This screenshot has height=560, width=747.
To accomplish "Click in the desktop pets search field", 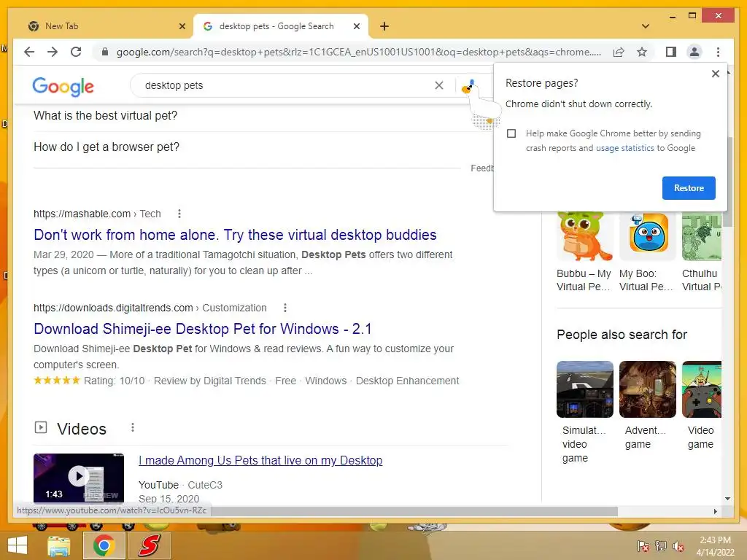I will click(286, 86).
